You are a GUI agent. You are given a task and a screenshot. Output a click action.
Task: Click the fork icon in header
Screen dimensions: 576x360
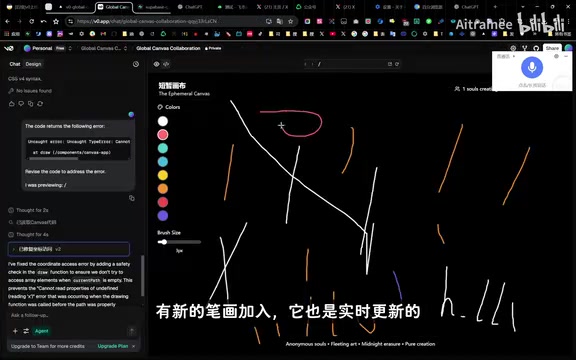[x=525, y=48]
